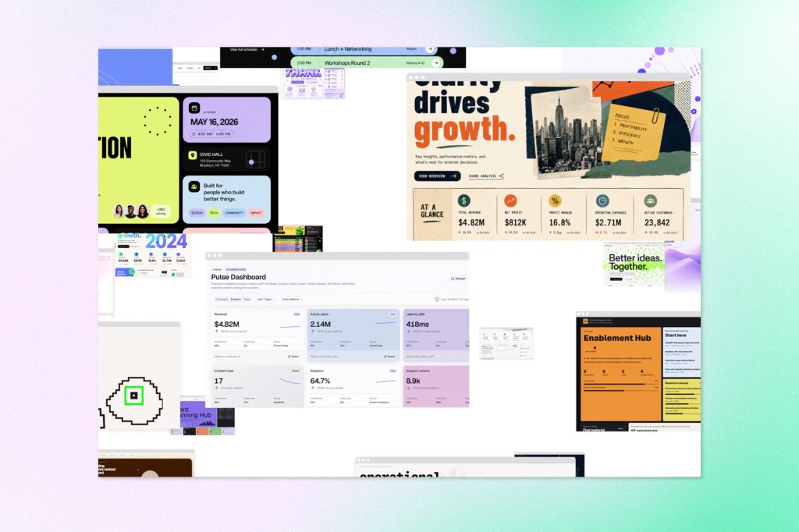Click the location pin icon beside Civic Hall
Image resolution: width=799 pixels, height=532 pixels.
click(192, 155)
